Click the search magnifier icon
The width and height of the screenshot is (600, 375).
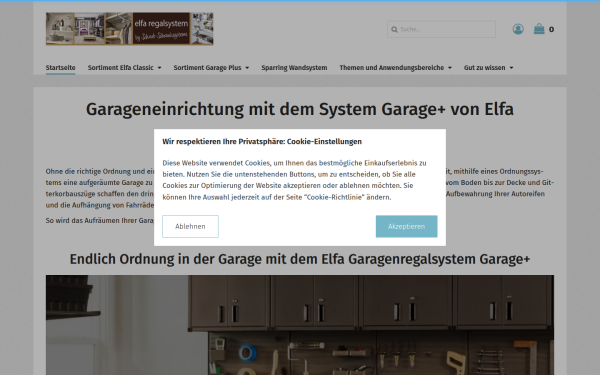394,29
